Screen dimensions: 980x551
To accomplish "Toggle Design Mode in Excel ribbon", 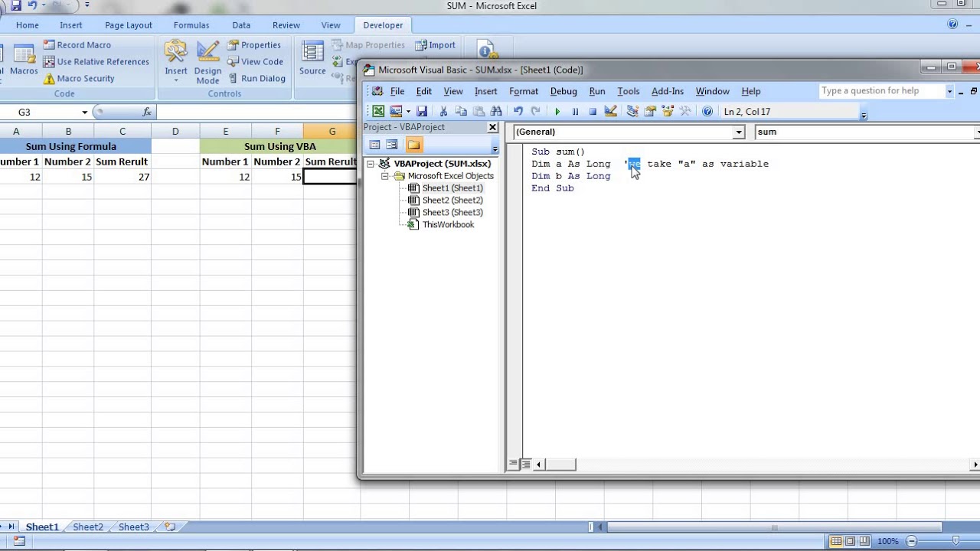I will (207, 63).
